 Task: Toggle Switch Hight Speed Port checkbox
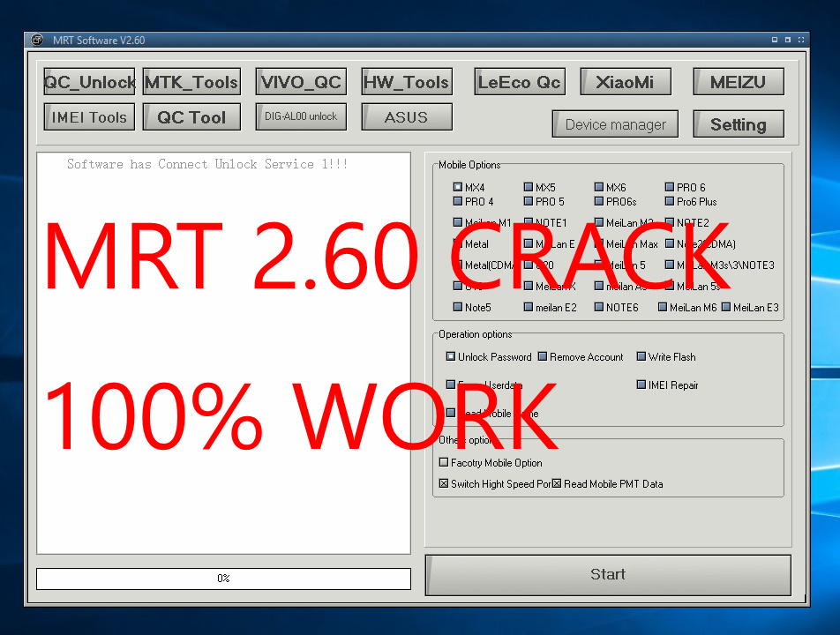[444, 483]
